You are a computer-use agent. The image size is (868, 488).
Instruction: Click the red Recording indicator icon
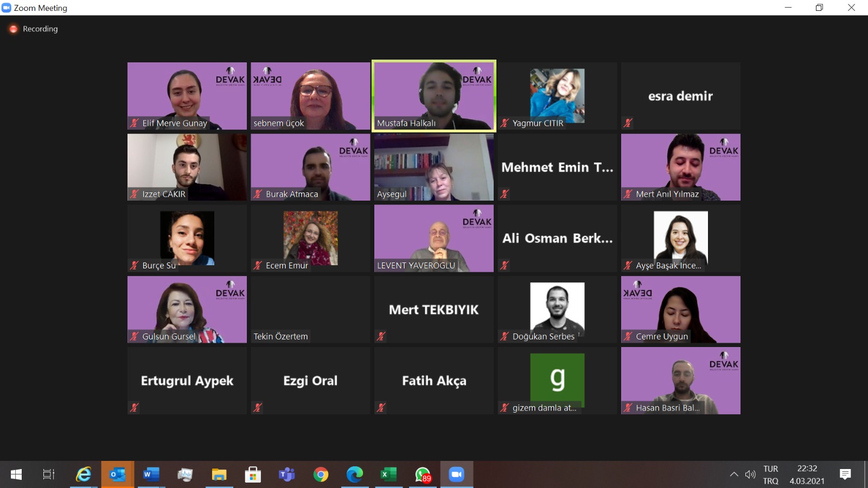point(14,29)
